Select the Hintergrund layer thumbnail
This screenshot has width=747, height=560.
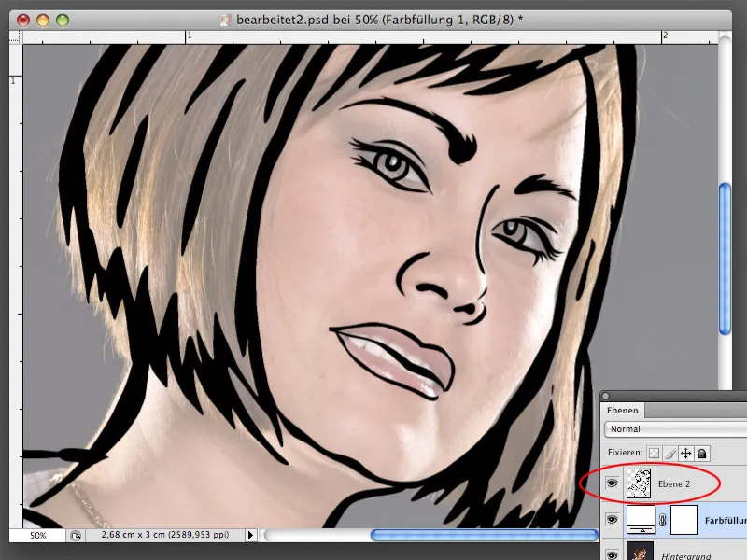tap(640, 552)
